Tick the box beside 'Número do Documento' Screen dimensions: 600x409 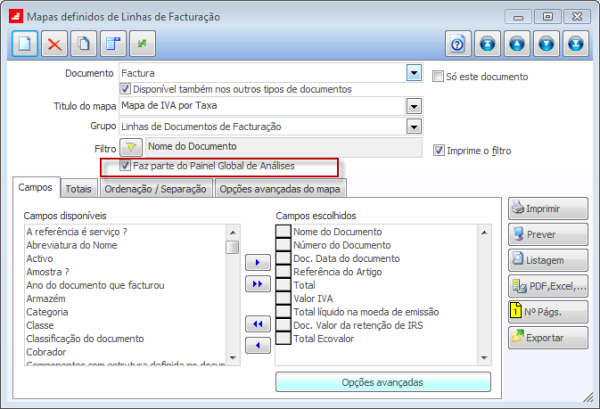point(283,245)
